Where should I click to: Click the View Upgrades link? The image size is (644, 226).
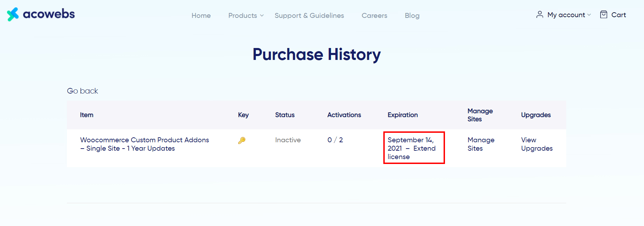(536, 144)
